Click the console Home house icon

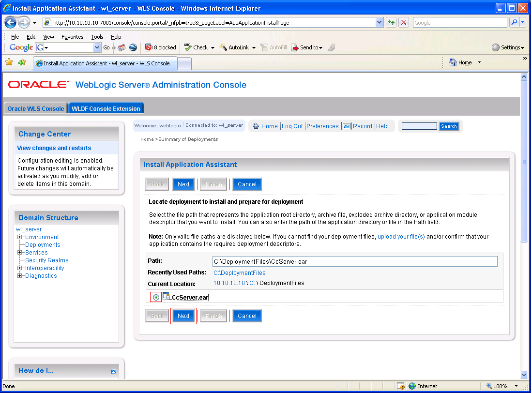coord(256,126)
